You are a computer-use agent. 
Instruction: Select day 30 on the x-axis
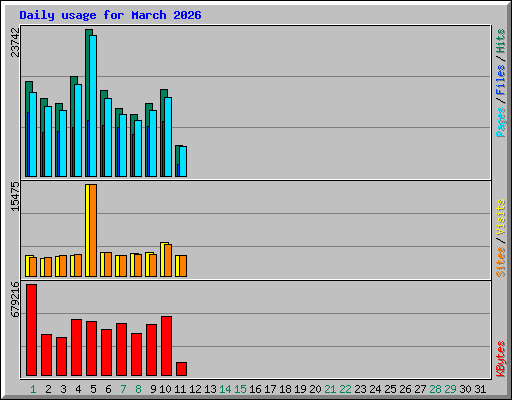pyautogui.click(x=465, y=389)
